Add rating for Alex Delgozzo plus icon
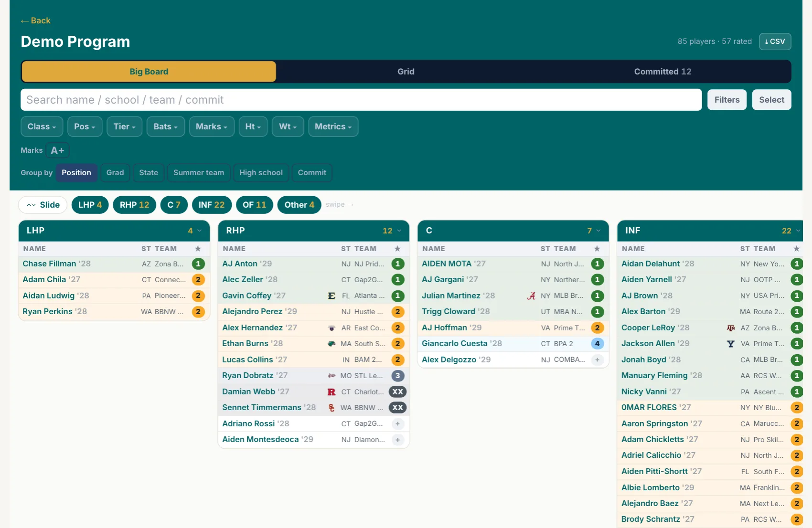The width and height of the screenshot is (812, 528). (x=598, y=360)
